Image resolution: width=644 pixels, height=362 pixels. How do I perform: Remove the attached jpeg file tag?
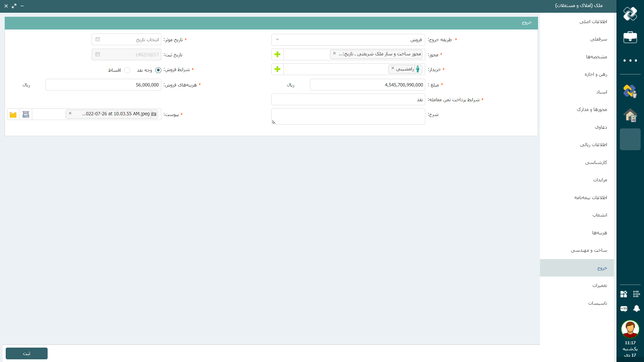tap(70, 113)
